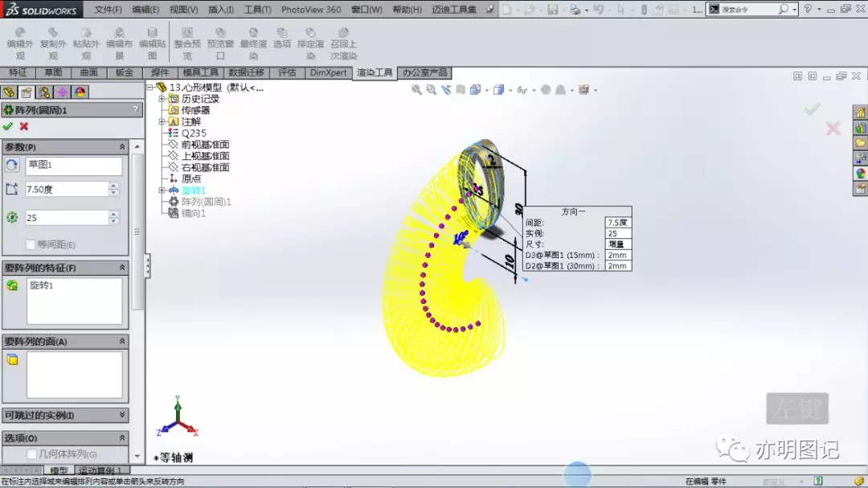Click the Edit Scene (编辑布景) tool
Viewport: 868px width, 488px height.
[119, 43]
